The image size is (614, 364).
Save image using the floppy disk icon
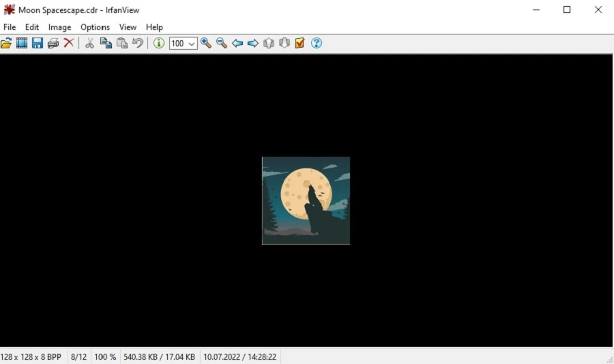click(x=38, y=43)
